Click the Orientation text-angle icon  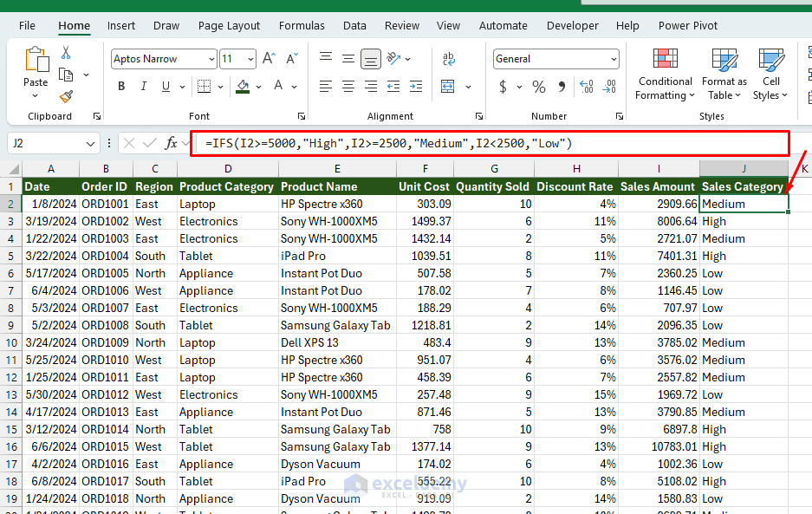393,59
